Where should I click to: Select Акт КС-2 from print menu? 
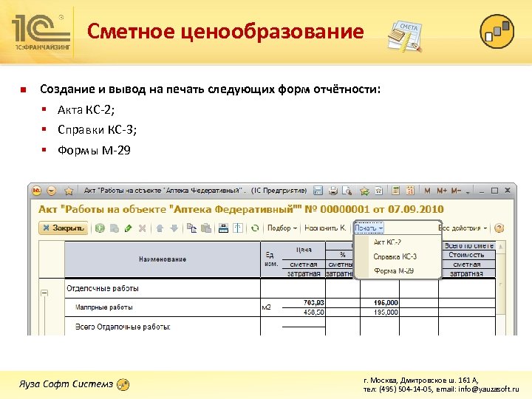[387, 242]
